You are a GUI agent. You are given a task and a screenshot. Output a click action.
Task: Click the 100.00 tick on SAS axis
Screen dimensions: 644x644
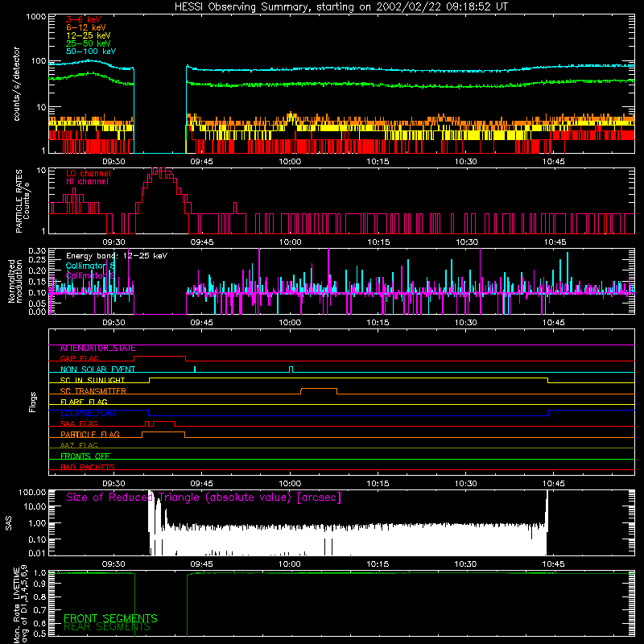pyautogui.click(x=32, y=492)
